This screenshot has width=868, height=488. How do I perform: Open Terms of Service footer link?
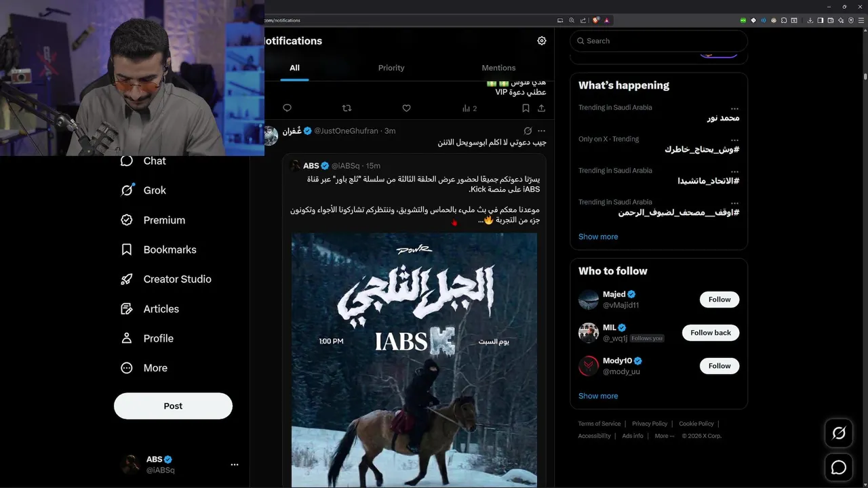click(x=599, y=424)
